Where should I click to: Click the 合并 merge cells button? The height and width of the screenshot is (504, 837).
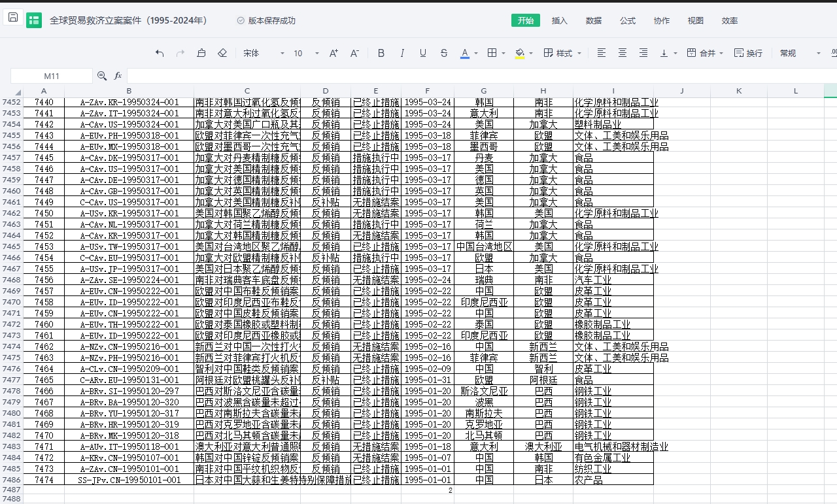(x=701, y=53)
